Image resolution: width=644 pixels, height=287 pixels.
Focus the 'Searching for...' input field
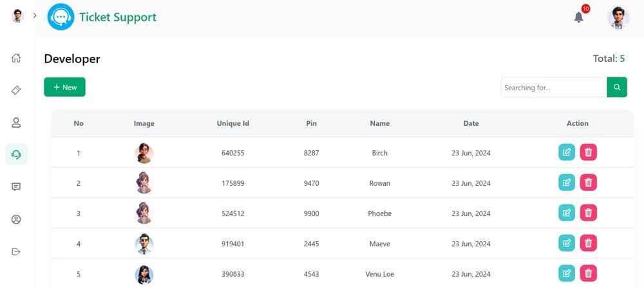click(x=554, y=87)
